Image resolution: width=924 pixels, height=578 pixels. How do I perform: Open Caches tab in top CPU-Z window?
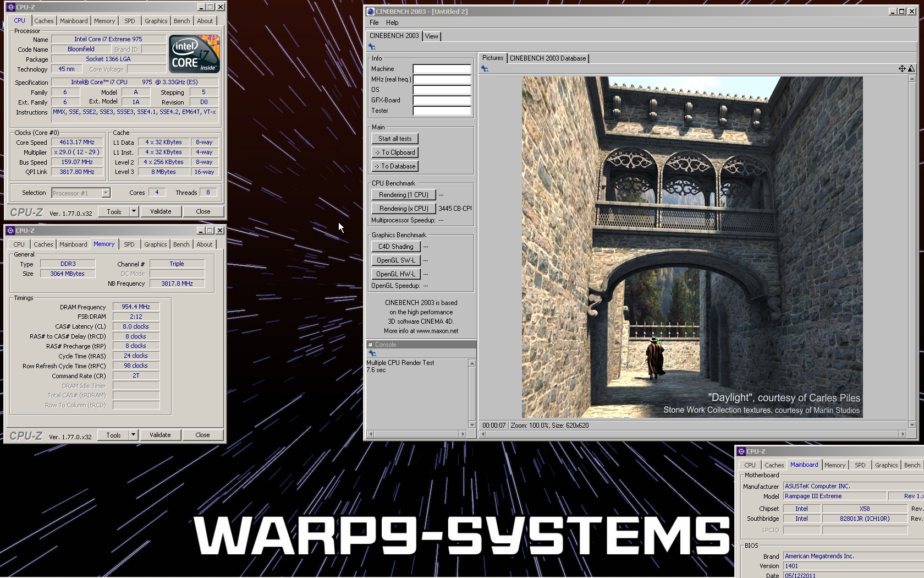coord(44,21)
